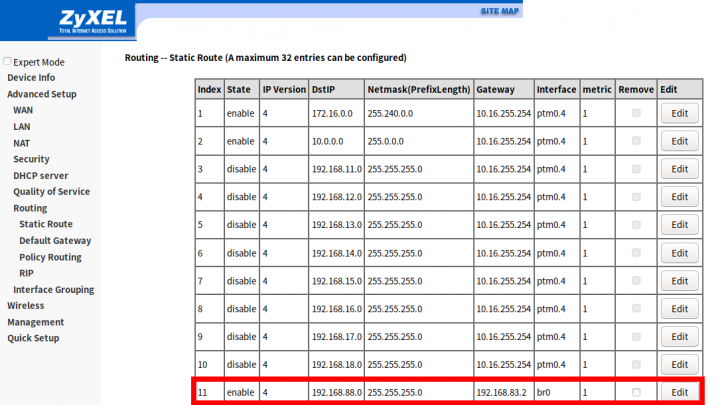Tick Remove checkbox for route 10.0.0.0
This screenshot has height=405, width=720.
click(x=636, y=141)
